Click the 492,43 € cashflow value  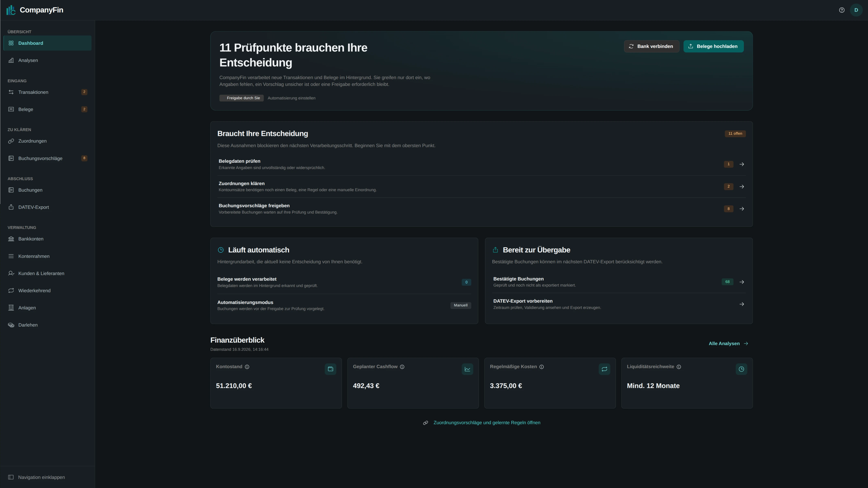point(366,386)
